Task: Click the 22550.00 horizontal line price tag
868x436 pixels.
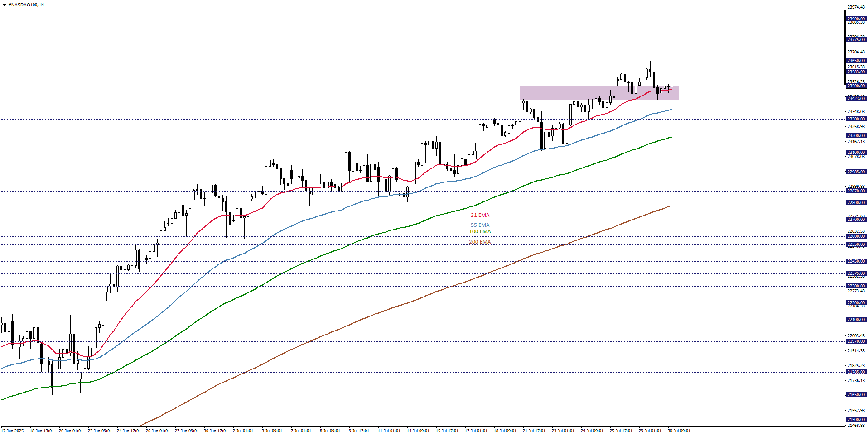Action: 856,244
